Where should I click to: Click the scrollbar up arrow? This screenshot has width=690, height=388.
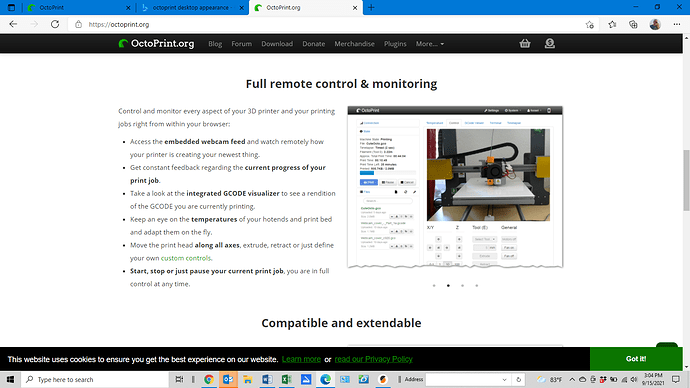686,38
